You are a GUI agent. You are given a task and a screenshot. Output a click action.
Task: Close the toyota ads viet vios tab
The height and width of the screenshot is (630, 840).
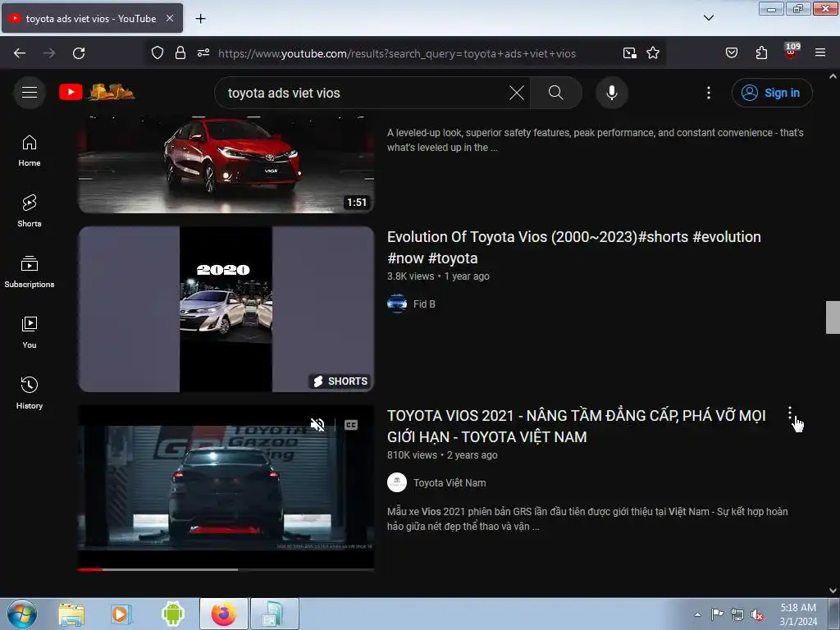pos(169,18)
